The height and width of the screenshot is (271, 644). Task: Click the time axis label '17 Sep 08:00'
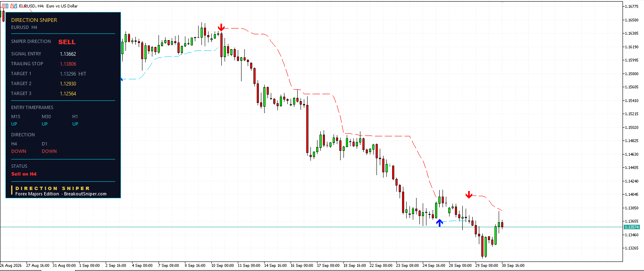(x=329, y=265)
